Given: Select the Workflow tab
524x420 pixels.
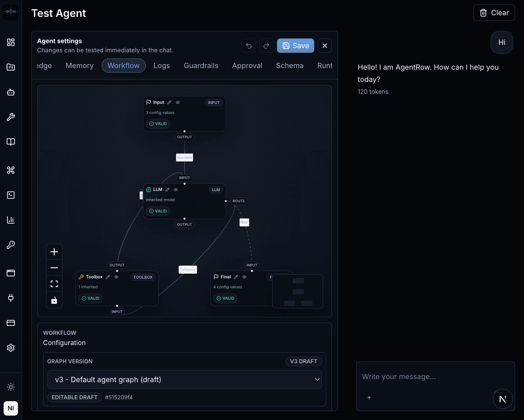Looking at the screenshot, I should (x=123, y=66).
